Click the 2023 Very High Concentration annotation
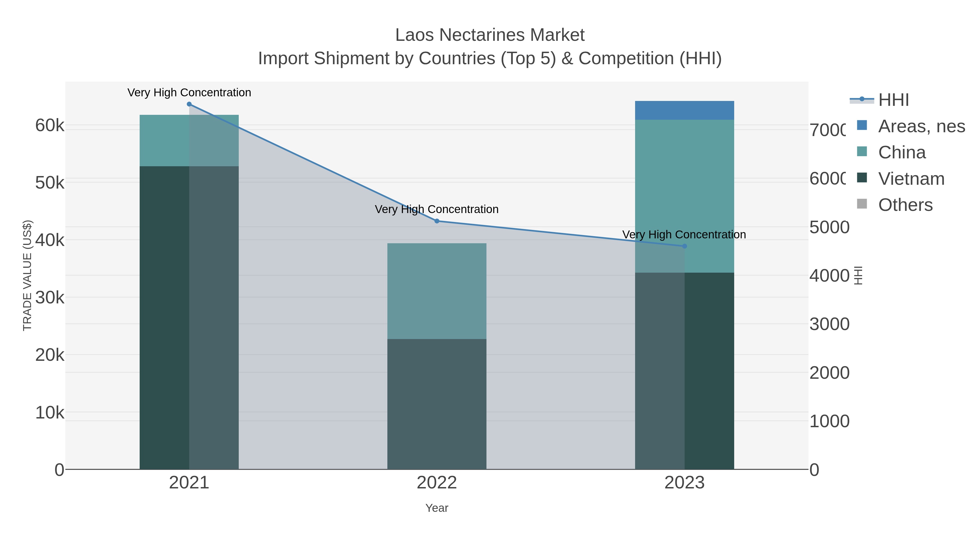 click(684, 234)
